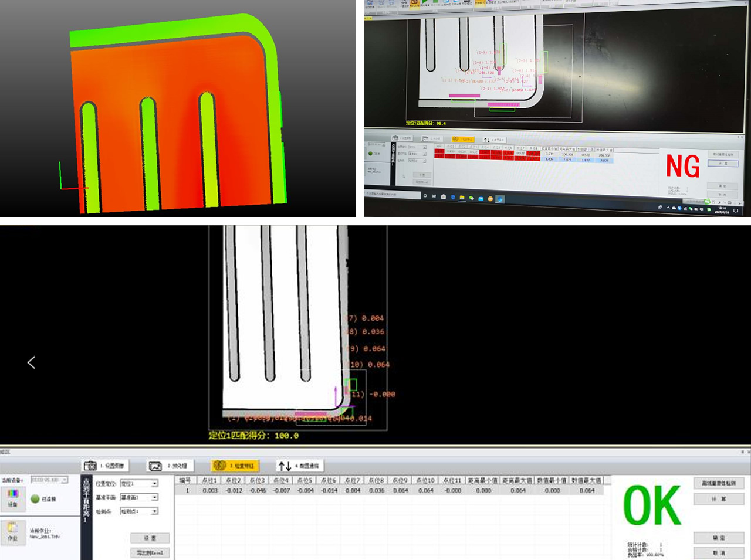Open step 1 camera icon in OK window
The height and width of the screenshot is (560, 751).
(x=90, y=466)
